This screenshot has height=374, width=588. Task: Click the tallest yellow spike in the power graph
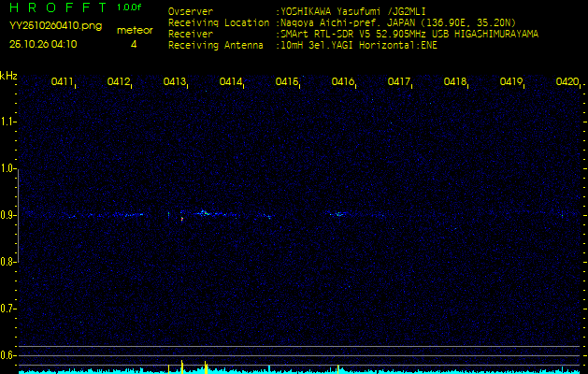coord(181,364)
